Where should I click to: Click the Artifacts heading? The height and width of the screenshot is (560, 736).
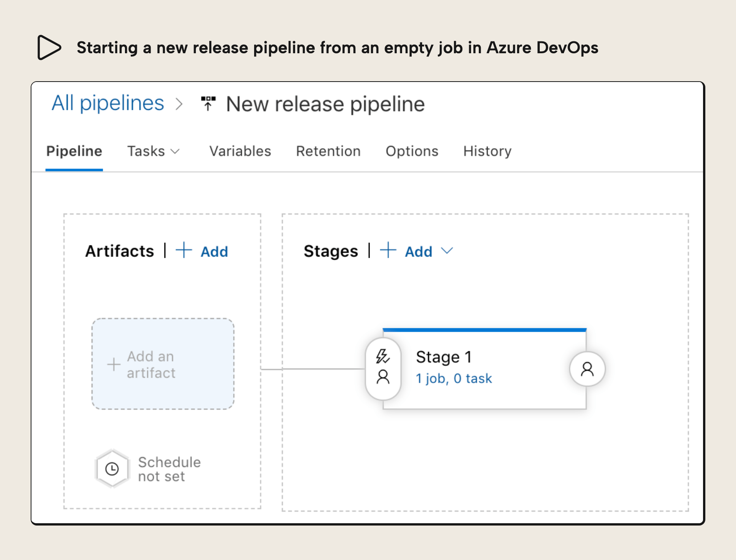click(120, 251)
